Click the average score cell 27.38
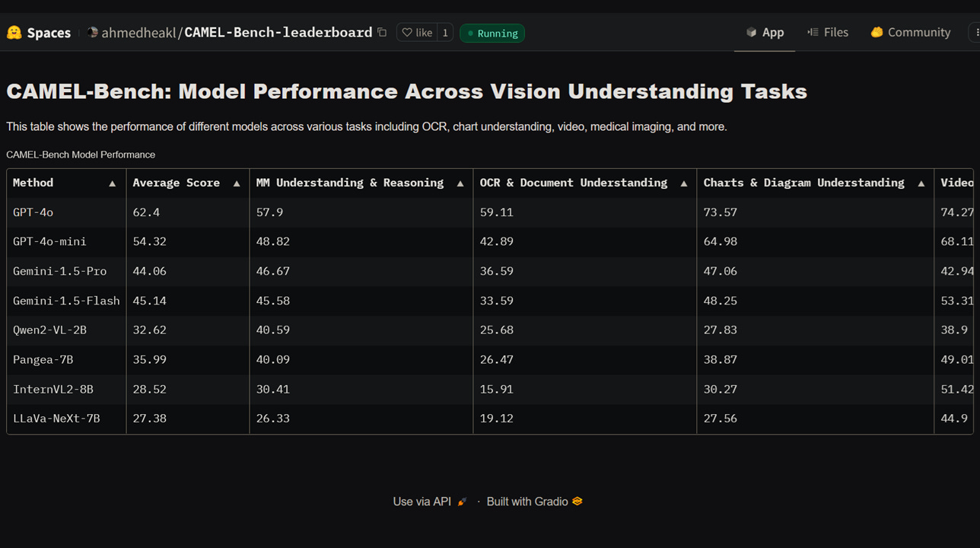 (188, 419)
